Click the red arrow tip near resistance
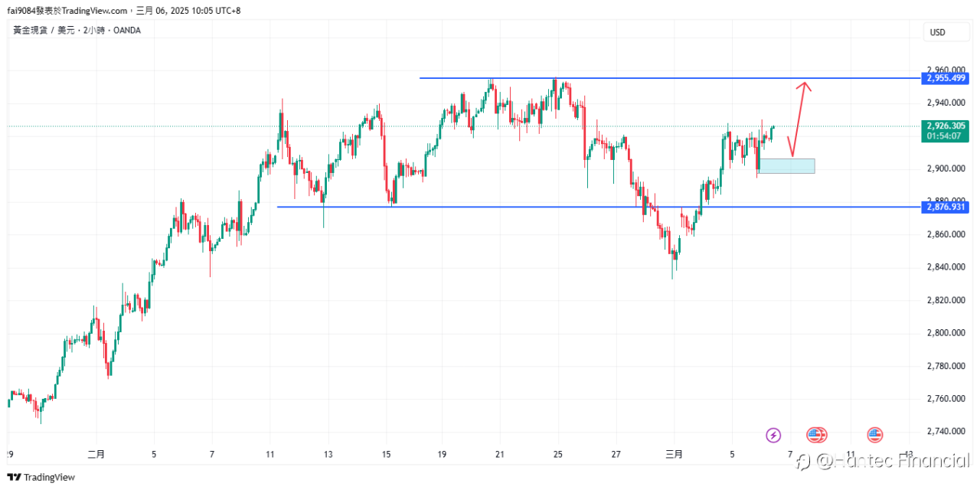Screen dimensions: 980x490 tap(804, 84)
